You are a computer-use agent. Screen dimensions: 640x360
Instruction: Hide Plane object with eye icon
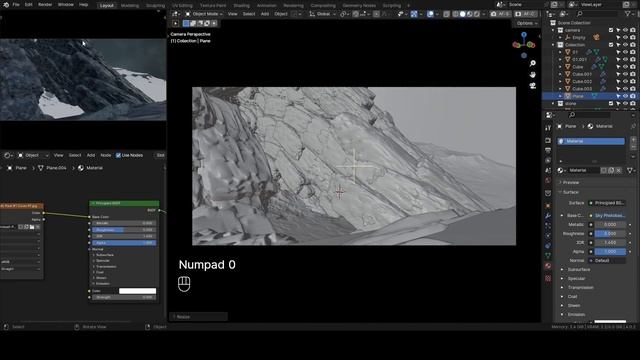tap(625, 96)
